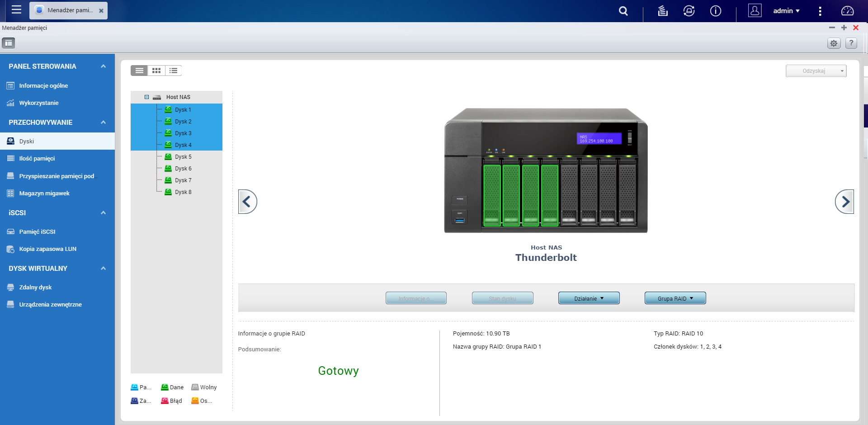The height and width of the screenshot is (425, 868).
Task: Switch to the bar list view
Action: [139, 71]
